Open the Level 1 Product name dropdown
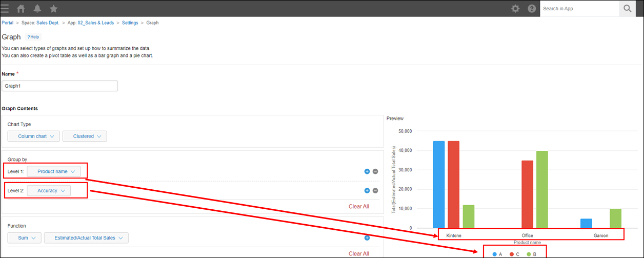Screen dimensions: 644x258 (x=54, y=171)
